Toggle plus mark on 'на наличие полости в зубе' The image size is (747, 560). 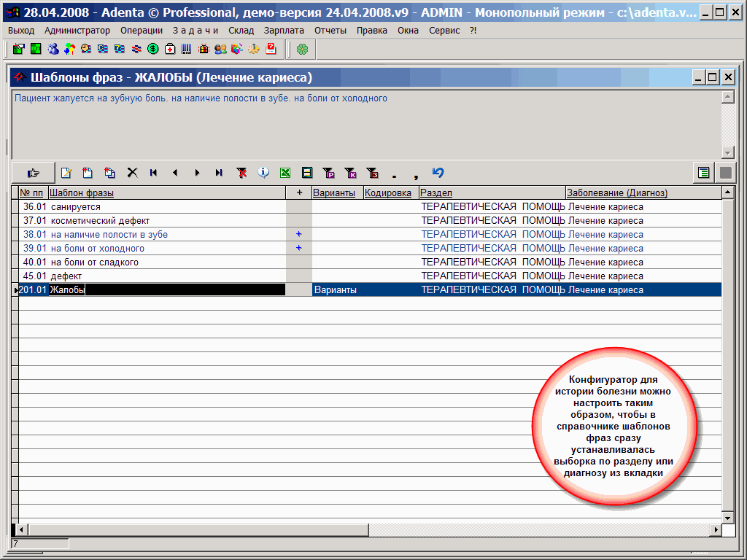coord(298,235)
